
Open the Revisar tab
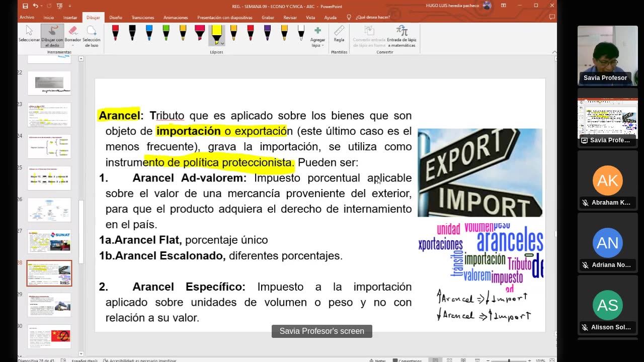(290, 17)
